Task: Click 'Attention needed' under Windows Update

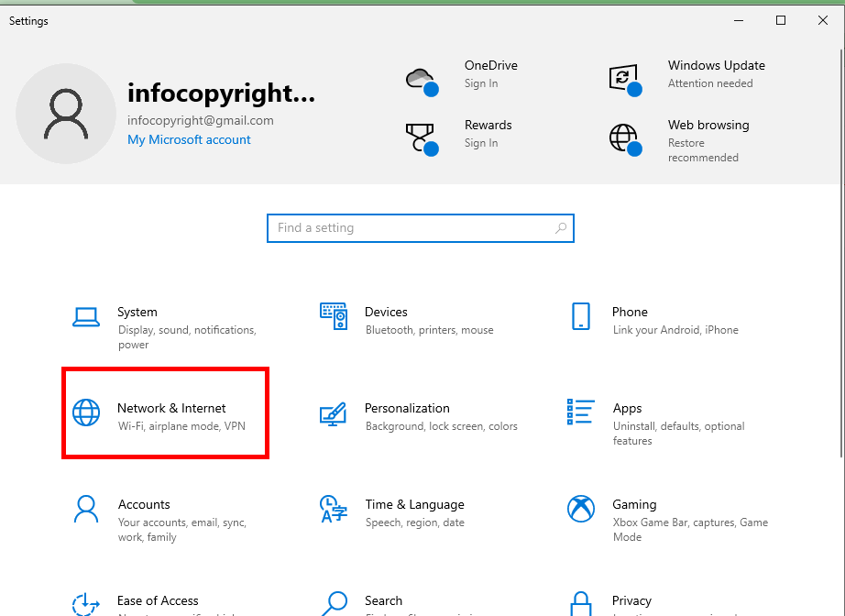Action: tap(710, 83)
